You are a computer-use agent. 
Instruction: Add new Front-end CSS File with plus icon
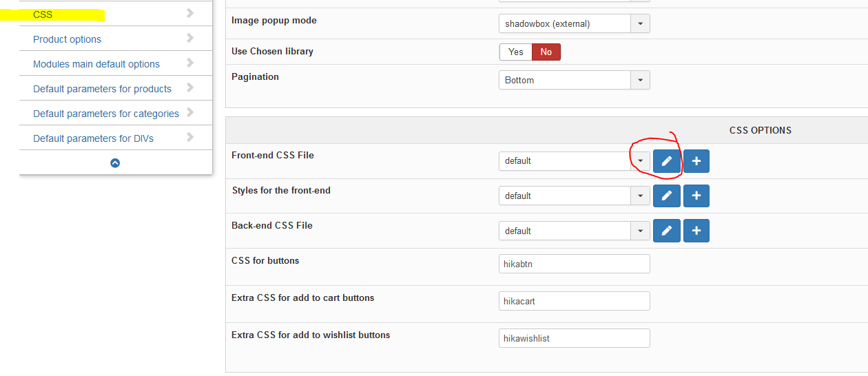pyautogui.click(x=696, y=161)
